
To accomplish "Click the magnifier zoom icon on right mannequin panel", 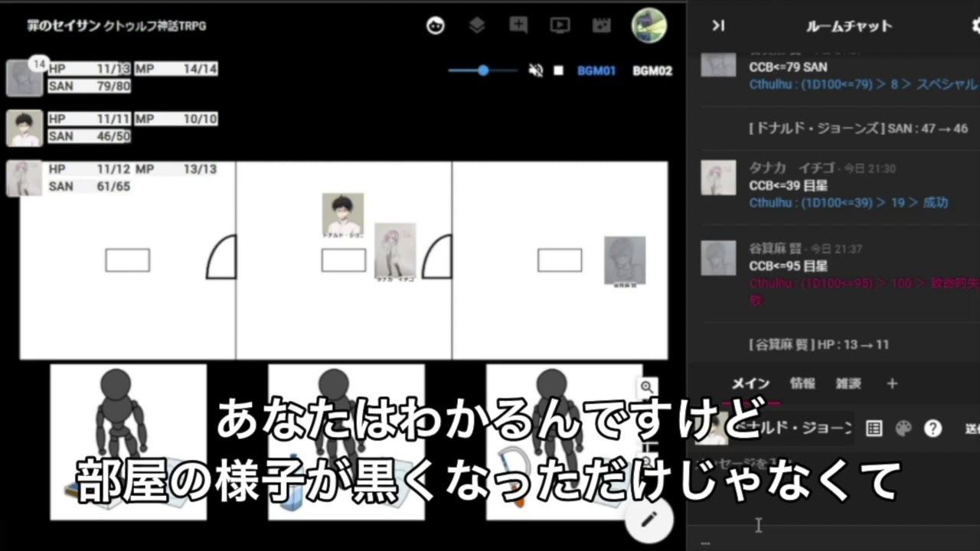I will (647, 387).
